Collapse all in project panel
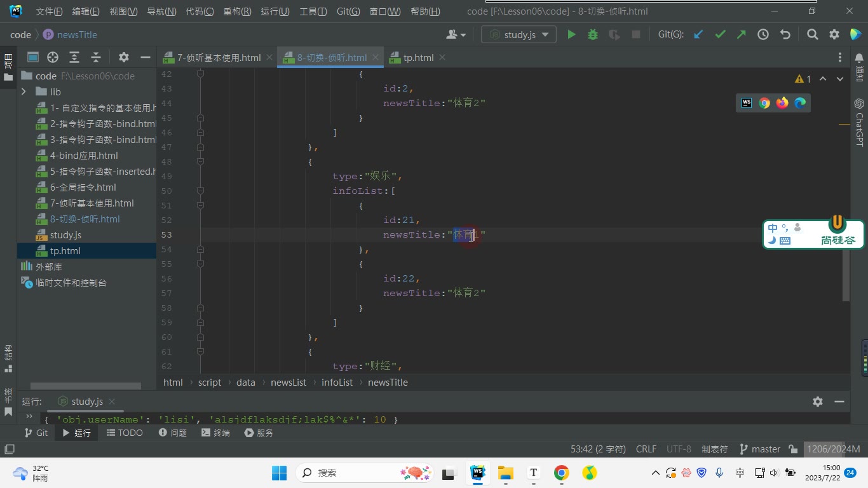The image size is (868, 488). click(96, 57)
